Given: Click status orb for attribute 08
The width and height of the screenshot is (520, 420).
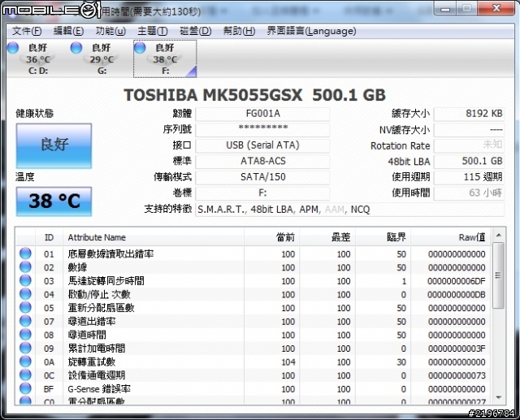Looking at the screenshot, I should [25, 335].
